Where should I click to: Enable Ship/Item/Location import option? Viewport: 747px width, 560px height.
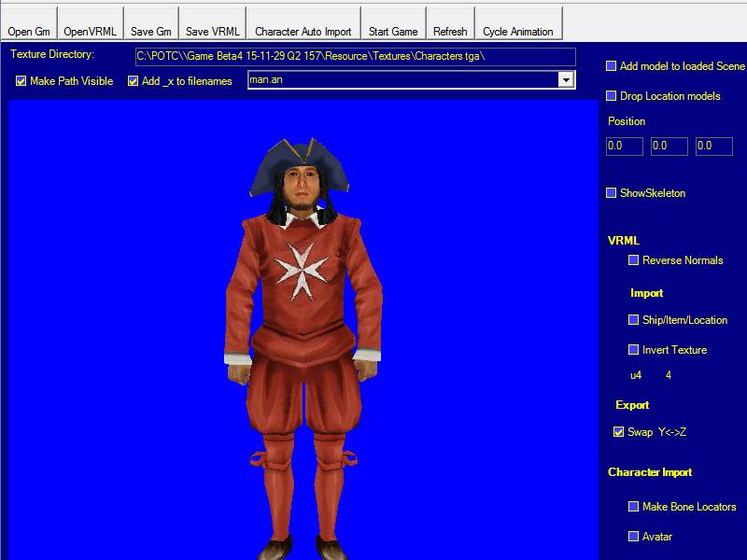pos(633,320)
